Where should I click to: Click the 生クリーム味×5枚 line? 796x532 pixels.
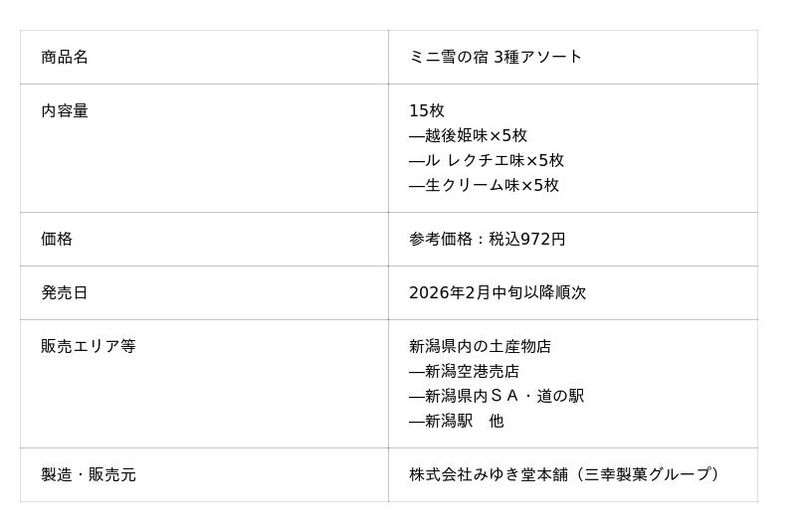(x=491, y=185)
